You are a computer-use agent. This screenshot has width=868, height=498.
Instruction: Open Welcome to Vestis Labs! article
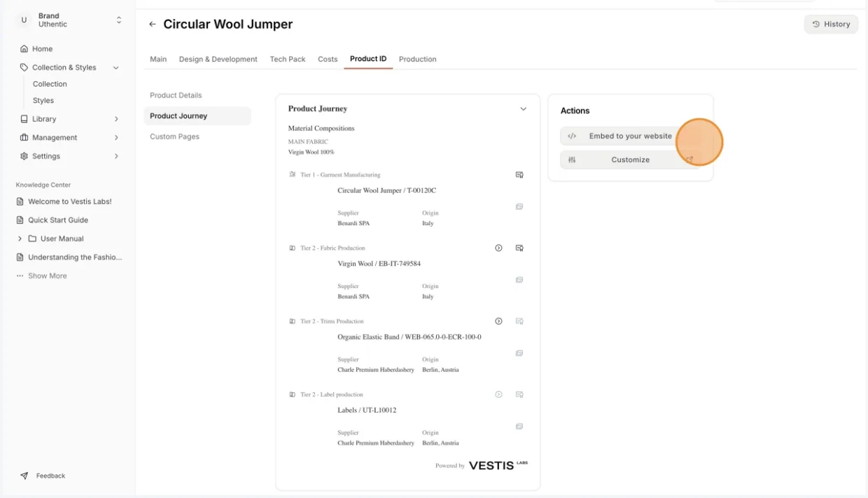70,201
